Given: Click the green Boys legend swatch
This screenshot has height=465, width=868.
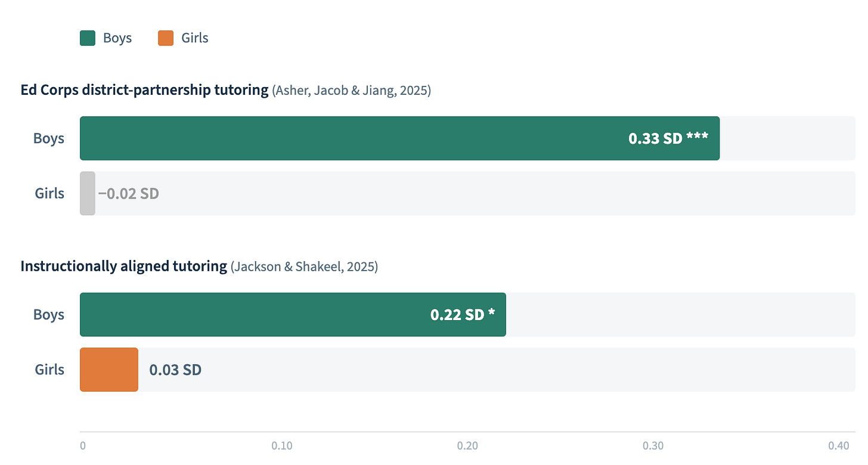Looking at the screenshot, I should click(x=88, y=38).
